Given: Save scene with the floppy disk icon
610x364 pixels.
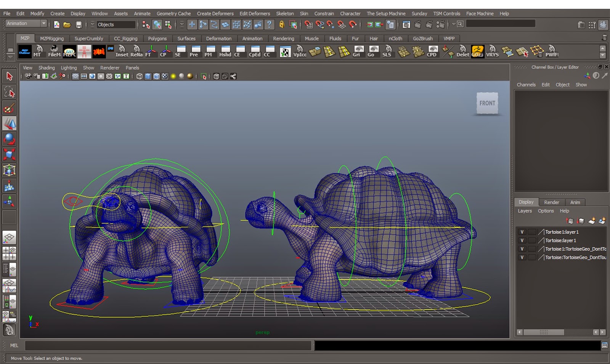Looking at the screenshot, I should tap(79, 25).
